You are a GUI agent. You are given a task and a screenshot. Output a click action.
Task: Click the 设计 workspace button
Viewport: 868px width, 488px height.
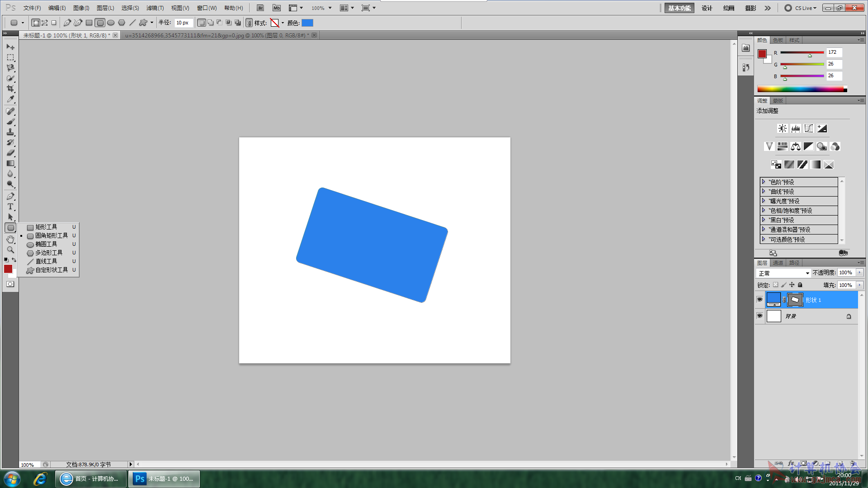click(707, 8)
